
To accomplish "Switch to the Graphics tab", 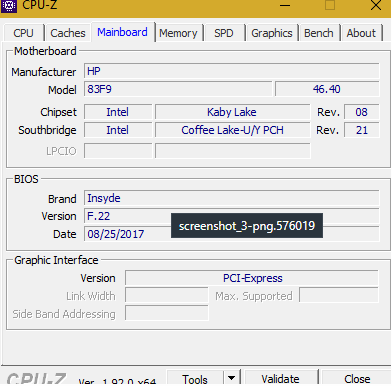I will pos(272,33).
